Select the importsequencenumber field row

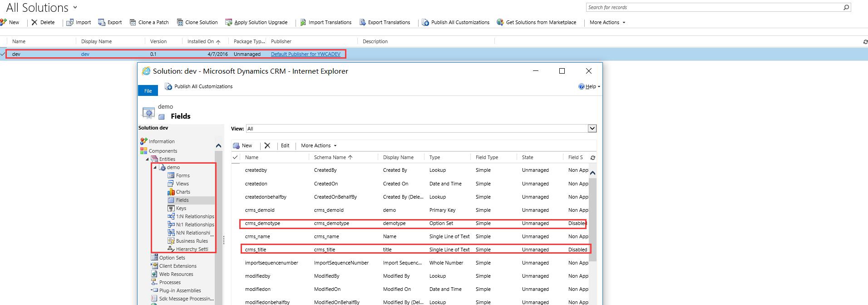coord(410,263)
